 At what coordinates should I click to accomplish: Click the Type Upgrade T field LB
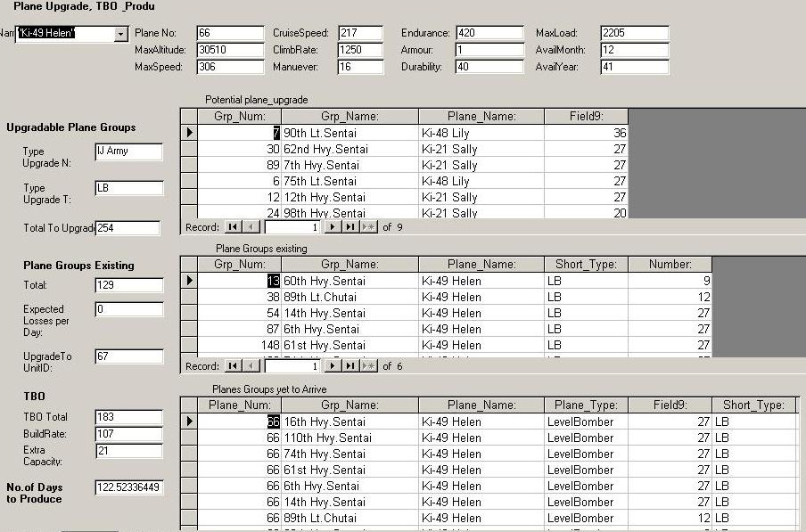tap(129, 188)
